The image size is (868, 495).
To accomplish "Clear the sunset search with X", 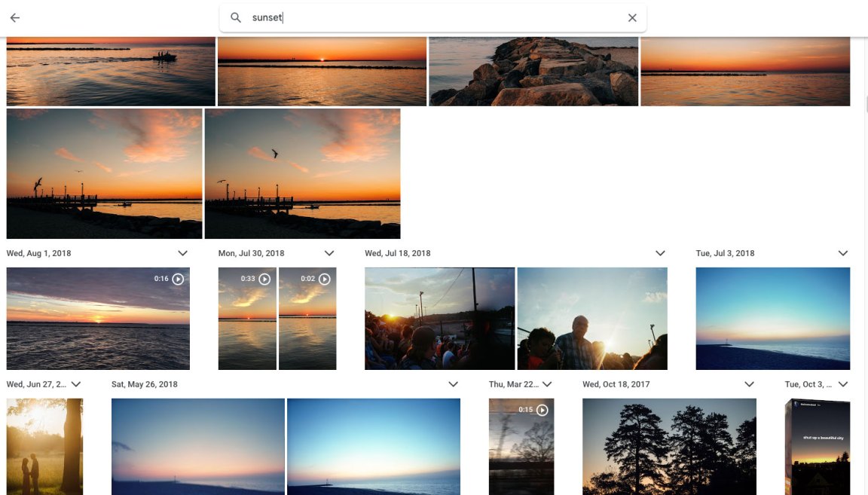I will [632, 18].
